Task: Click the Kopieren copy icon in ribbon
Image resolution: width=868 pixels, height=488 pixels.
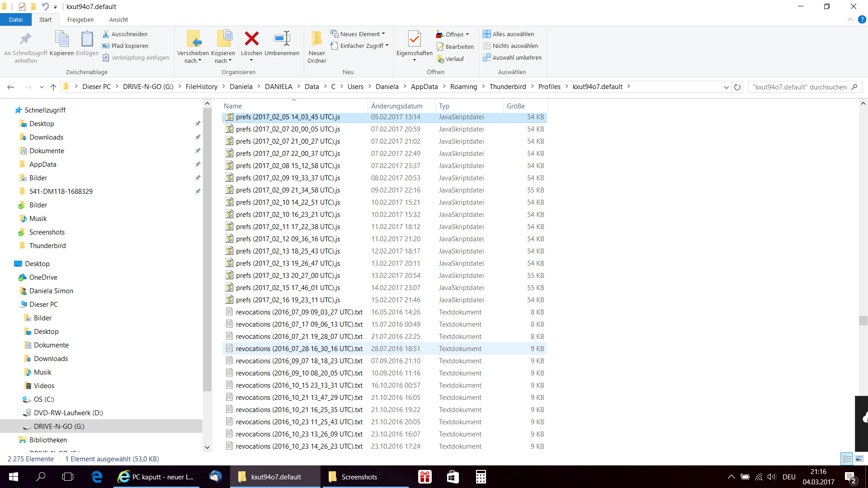Action: point(61,39)
